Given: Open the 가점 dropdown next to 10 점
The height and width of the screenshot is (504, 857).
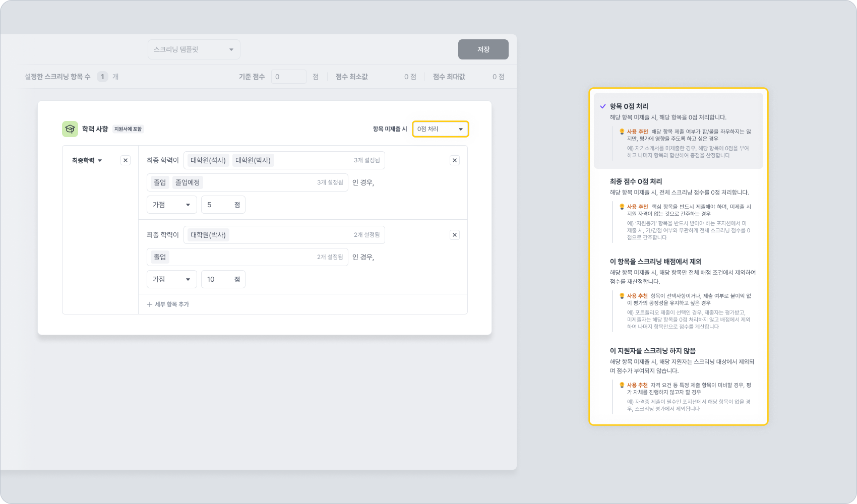Looking at the screenshot, I should click(171, 279).
